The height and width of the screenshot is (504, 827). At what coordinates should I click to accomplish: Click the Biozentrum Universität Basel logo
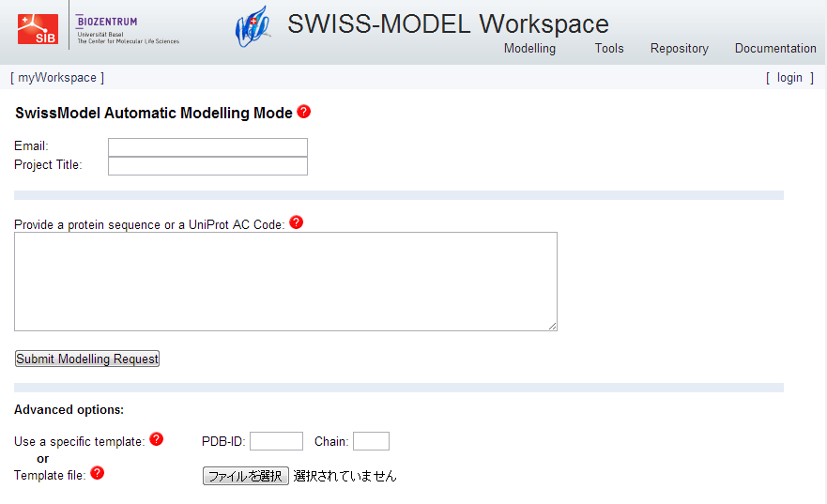coord(127,29)
